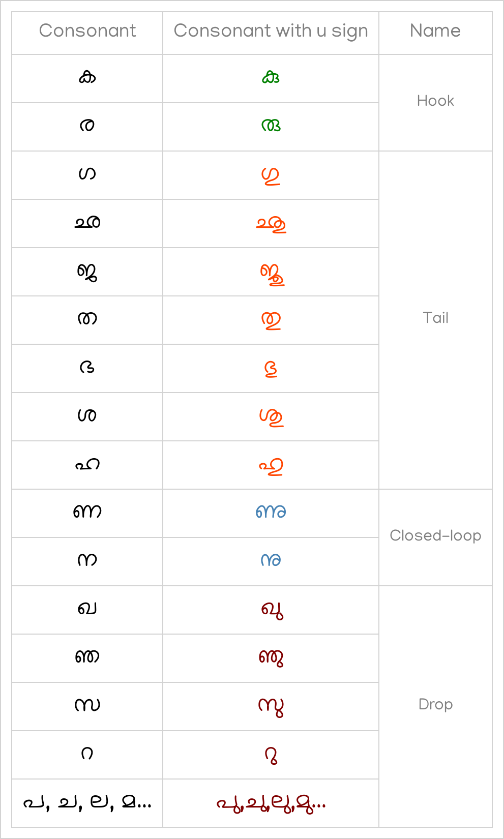Image resolution: width=504 pixels, height=839 pixels.
Task: Click the blue നു closed-loop glyph
Action: click(x=271, y=560)
